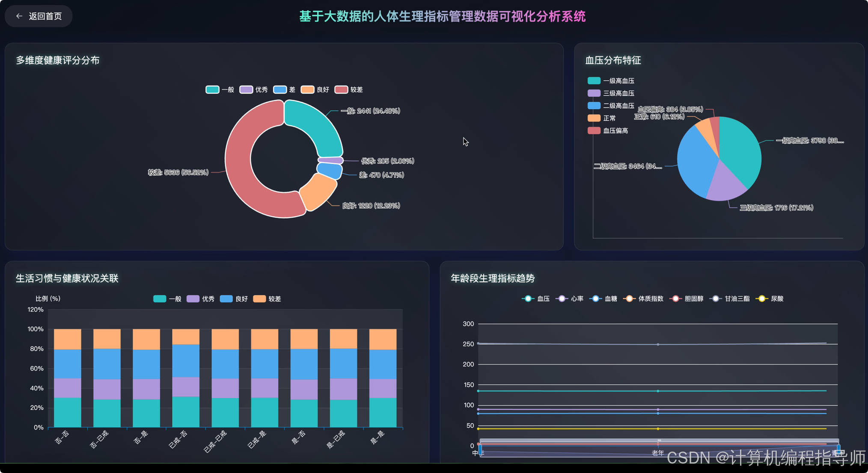
Task: Click 老年 data point on 甘油三酯 line
Action: tap(658, 344)
